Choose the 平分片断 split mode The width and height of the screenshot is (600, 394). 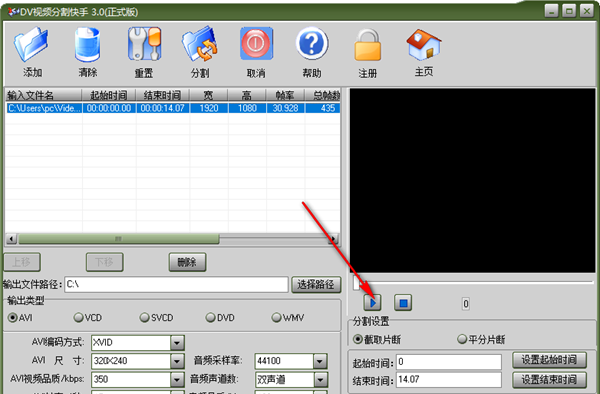coord(481,339)
